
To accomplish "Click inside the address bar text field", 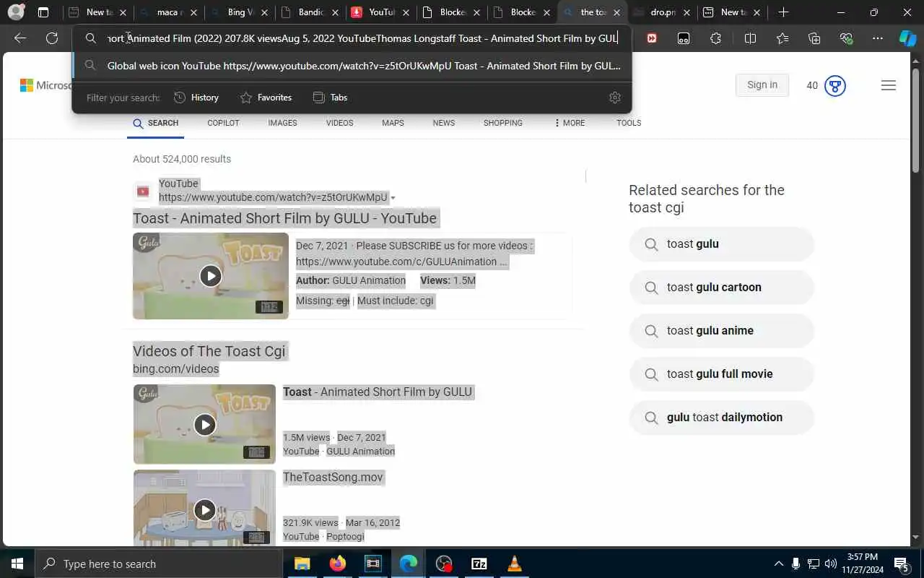I will [362, 38].
